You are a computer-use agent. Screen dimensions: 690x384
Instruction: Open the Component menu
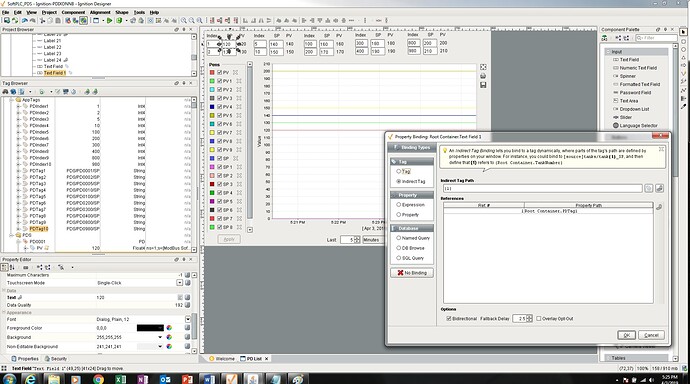click(x=73, y=12)
